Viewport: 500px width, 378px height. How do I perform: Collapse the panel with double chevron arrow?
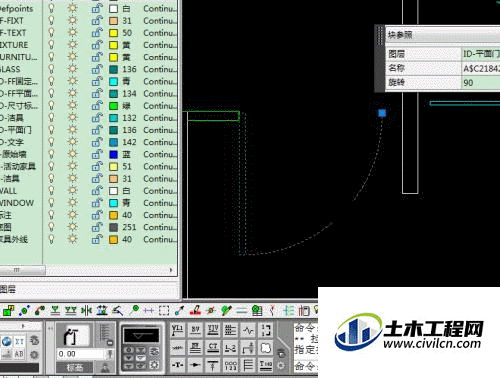(x=50, y=328)
